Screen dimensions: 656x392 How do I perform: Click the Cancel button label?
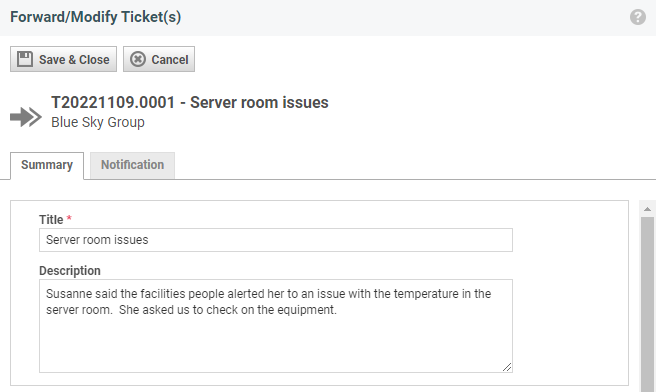(170, 59)
